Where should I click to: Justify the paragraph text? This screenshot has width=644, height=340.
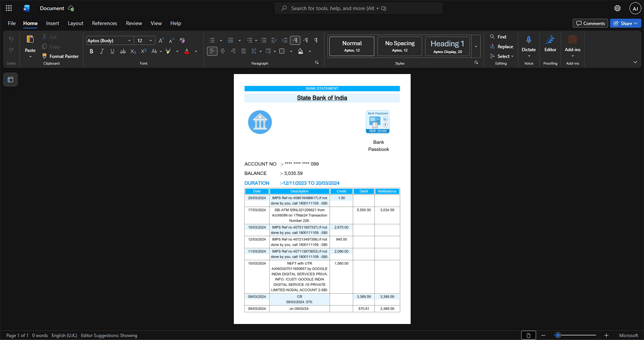(x=243, y=51)
